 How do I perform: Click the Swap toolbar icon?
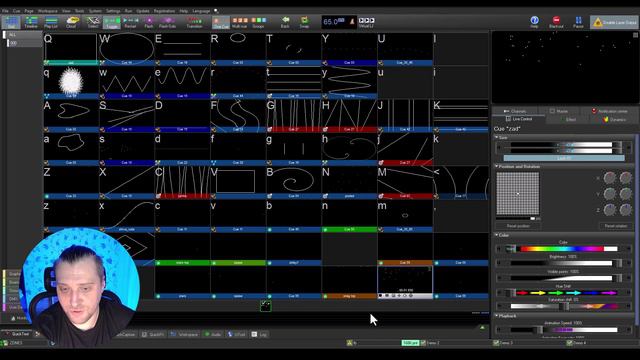[x=304, y=22]
